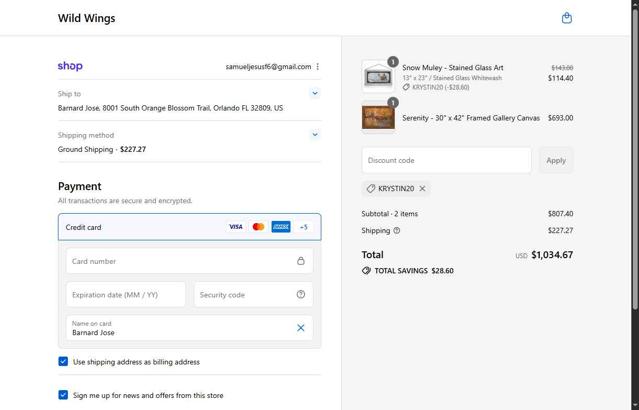Expand the Ship to address section
Screen dimensions: 639x410
pyautogui.click(x=315, y=93)
